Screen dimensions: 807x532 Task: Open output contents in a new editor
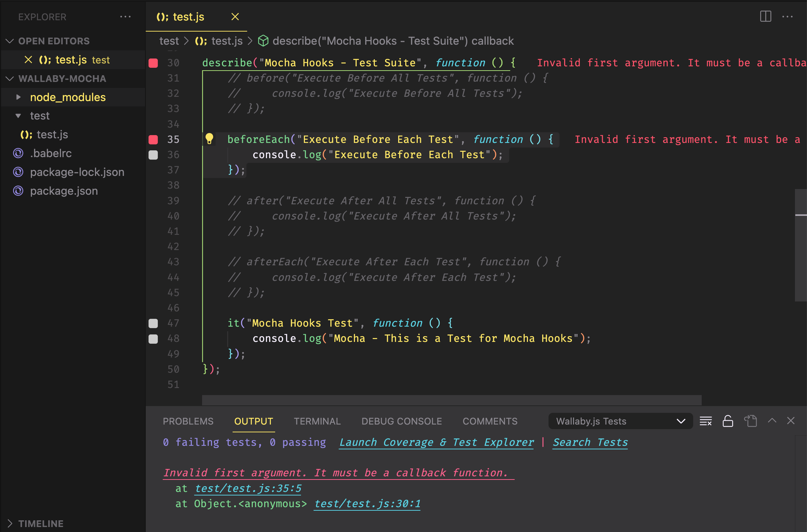750,421
